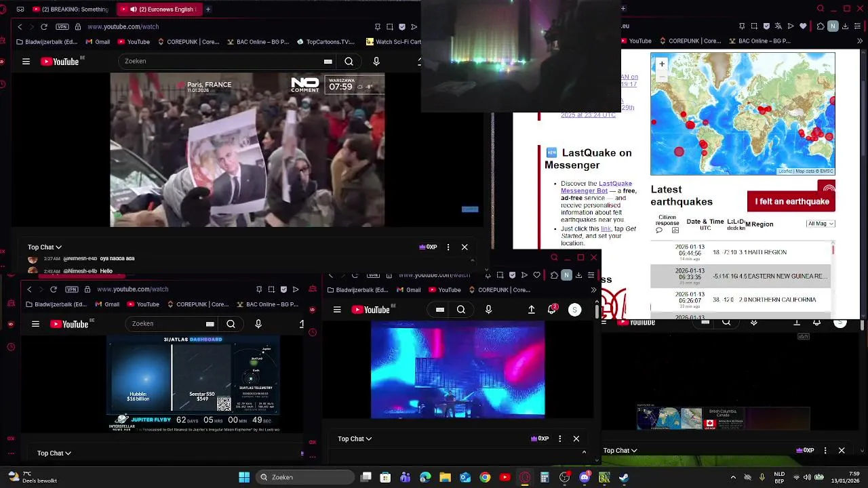Open Gmail bookmark in the Euronews window
Viewport: 868px width, 488px height.
point(98,41)
